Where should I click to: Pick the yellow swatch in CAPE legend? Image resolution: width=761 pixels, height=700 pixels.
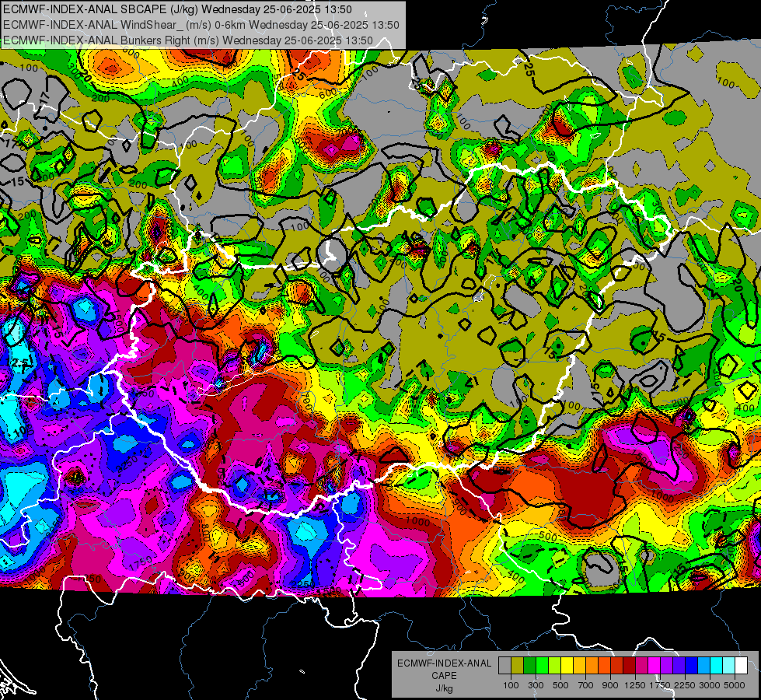point(567,666)
